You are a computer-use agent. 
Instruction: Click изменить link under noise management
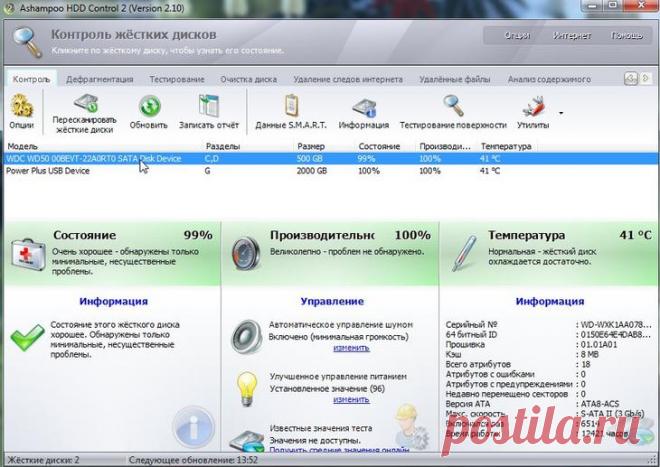click(351, 348)
